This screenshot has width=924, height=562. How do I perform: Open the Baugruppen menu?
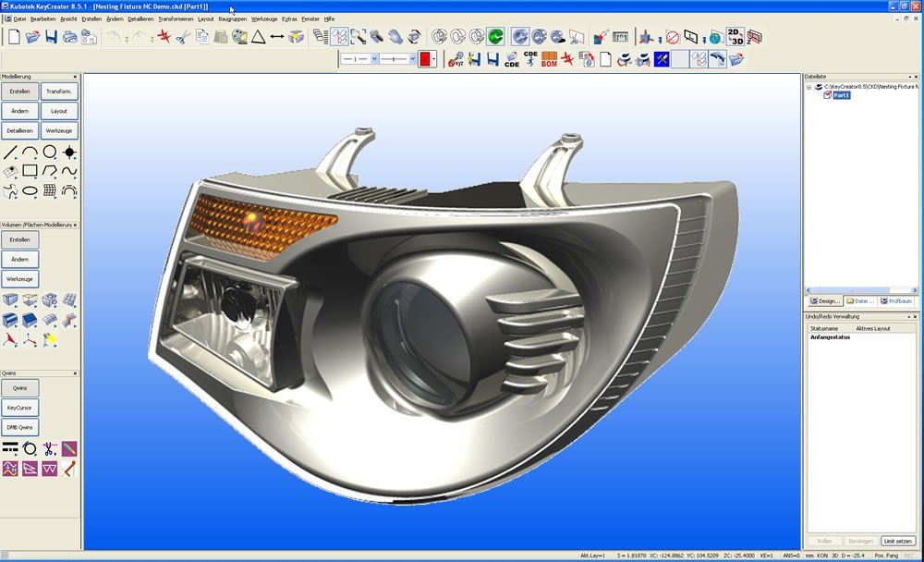(x=233, y=18)
